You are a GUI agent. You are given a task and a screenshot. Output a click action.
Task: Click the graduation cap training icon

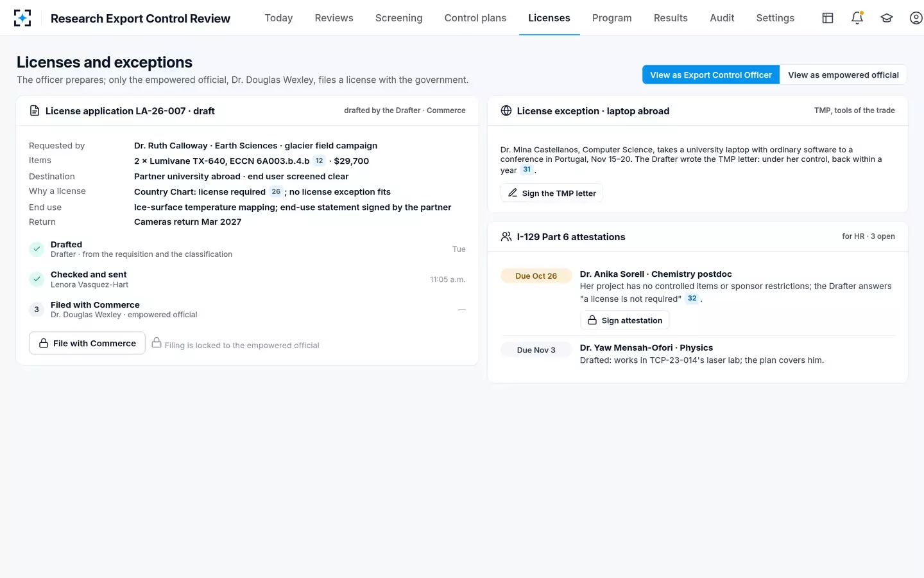(887, 18)
